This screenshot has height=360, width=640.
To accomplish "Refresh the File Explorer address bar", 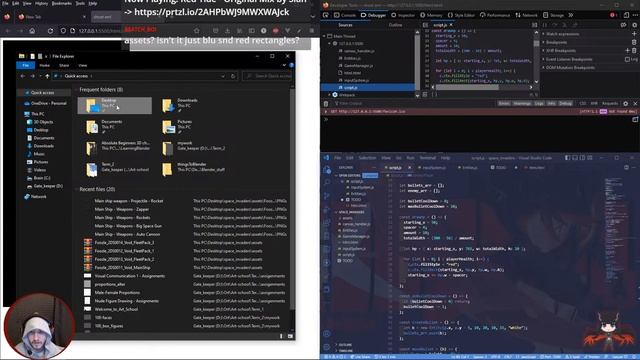I will (233, 76).
